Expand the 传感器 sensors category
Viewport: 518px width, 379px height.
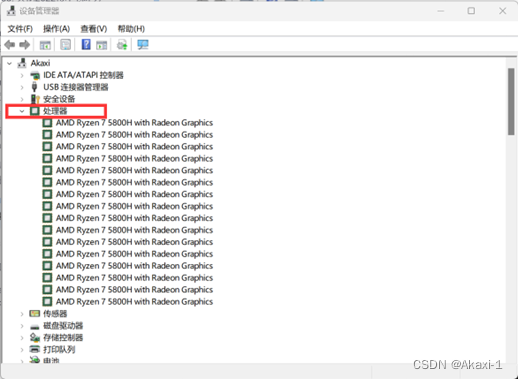22,314
